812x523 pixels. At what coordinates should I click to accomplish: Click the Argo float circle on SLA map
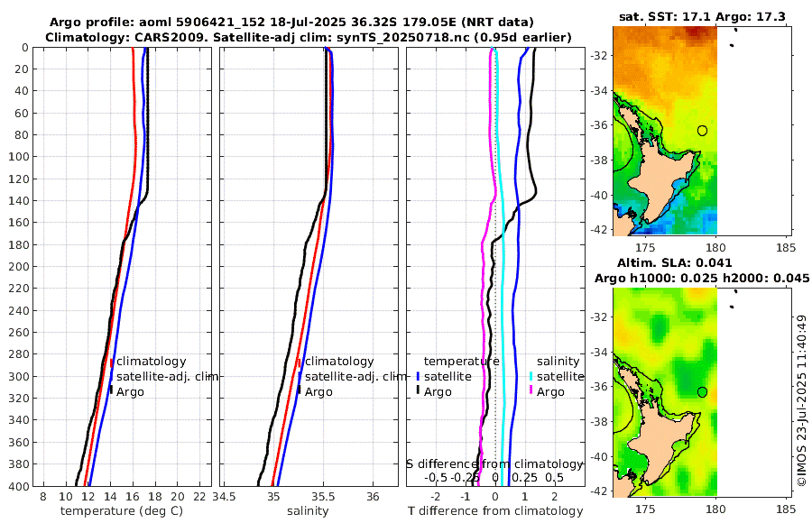[703, 392]
